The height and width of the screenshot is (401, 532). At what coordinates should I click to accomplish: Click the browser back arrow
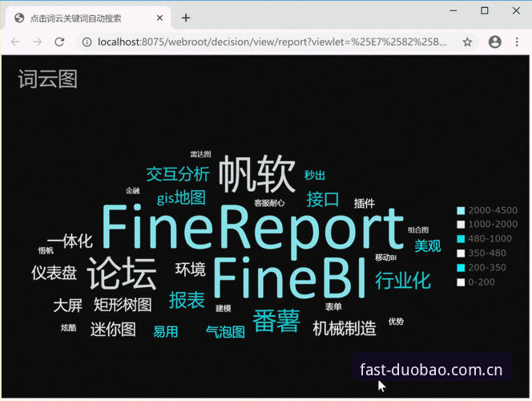(15, 42)
